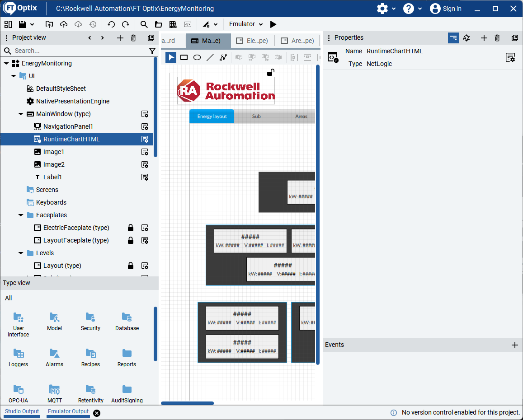Collapse the MainWindow (type) node
This screenshot has height=420, width=523.
21,114
